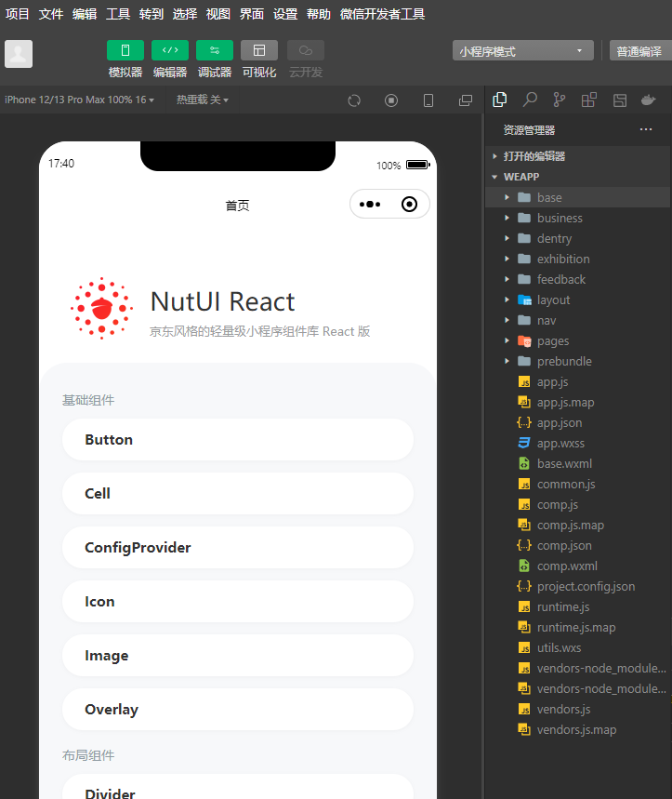672x799 pixels.
Task: Expand the 打开的编辑器 section
Action: (578, 156)
